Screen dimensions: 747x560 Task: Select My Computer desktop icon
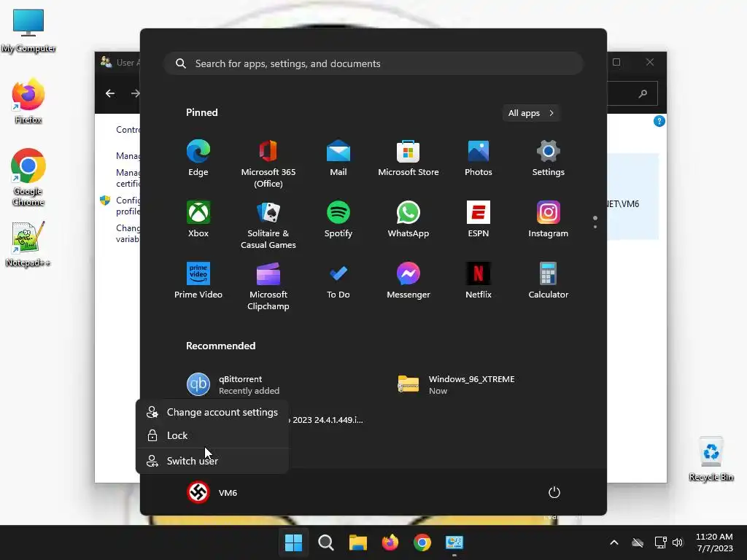click(x=28, y=30)
